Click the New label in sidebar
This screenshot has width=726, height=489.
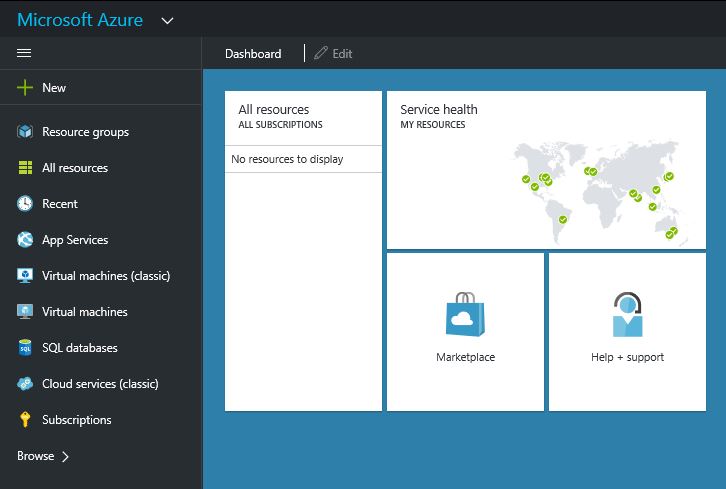click(x=54, y=88)
